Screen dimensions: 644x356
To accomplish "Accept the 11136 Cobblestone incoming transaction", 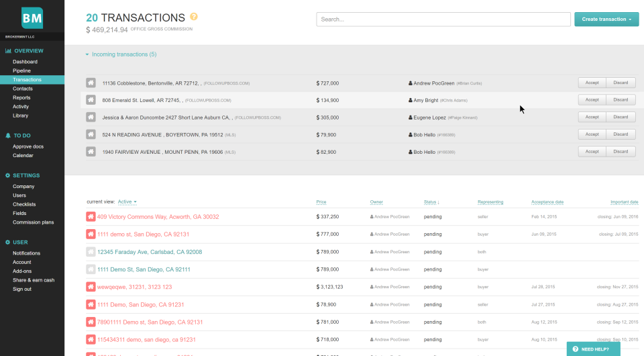I will 592,83.
